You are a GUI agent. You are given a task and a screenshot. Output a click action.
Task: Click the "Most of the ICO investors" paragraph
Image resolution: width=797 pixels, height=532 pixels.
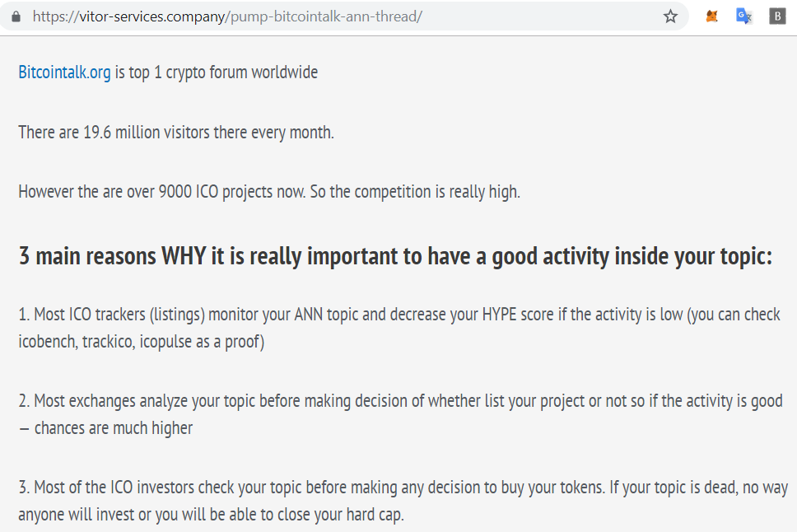coord(403,501)
